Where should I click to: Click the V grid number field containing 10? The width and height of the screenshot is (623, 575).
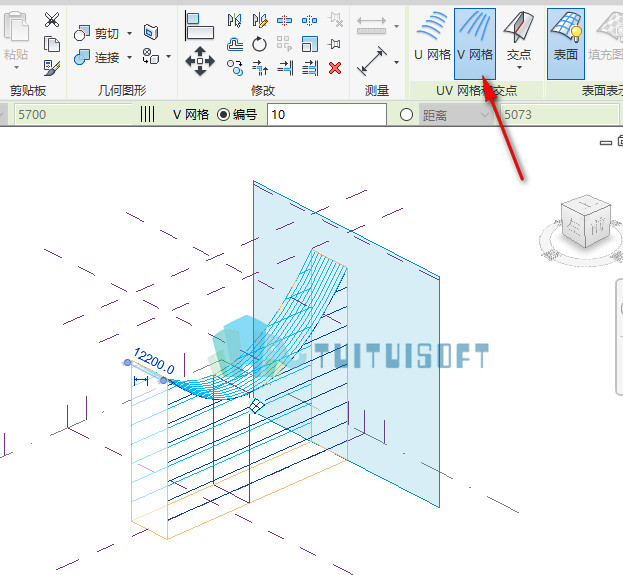[x=327, y=115]
